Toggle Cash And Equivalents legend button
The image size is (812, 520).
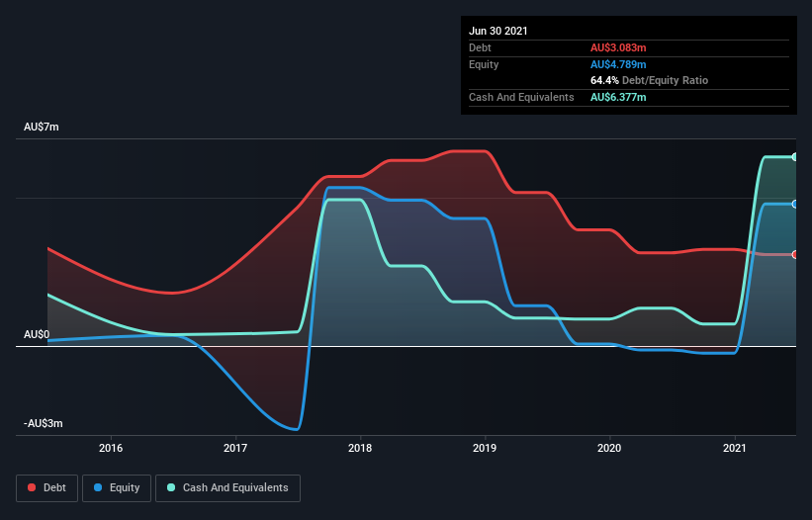point(227,488)
